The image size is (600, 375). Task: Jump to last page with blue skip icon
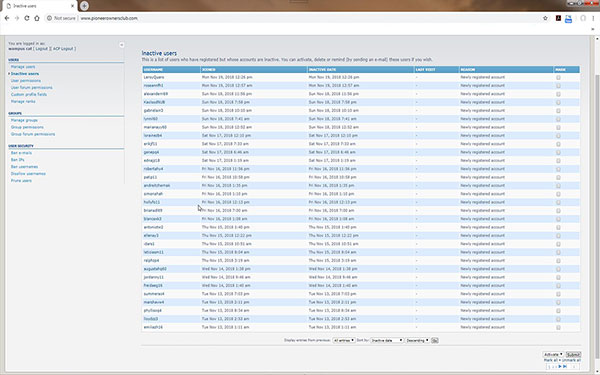[565, 366]
